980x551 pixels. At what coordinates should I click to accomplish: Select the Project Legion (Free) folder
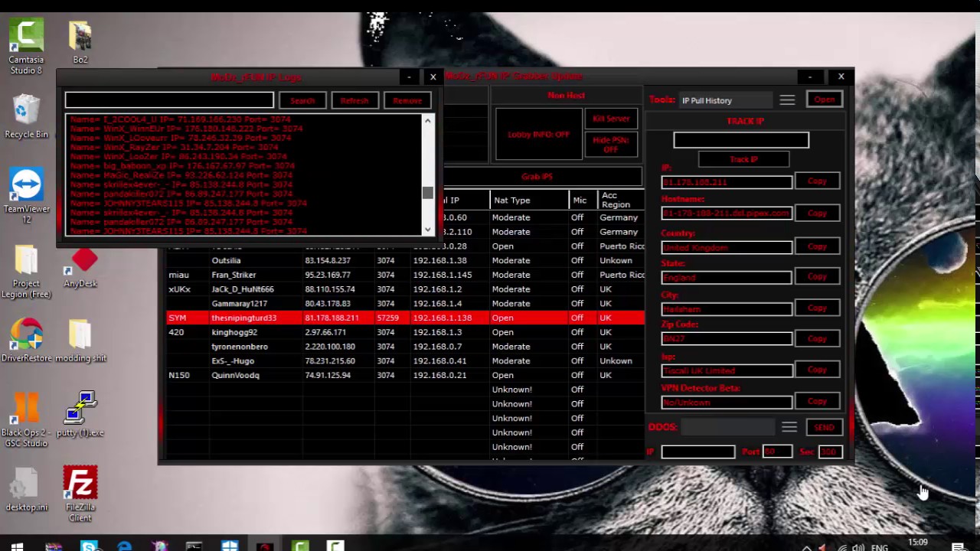26,272
